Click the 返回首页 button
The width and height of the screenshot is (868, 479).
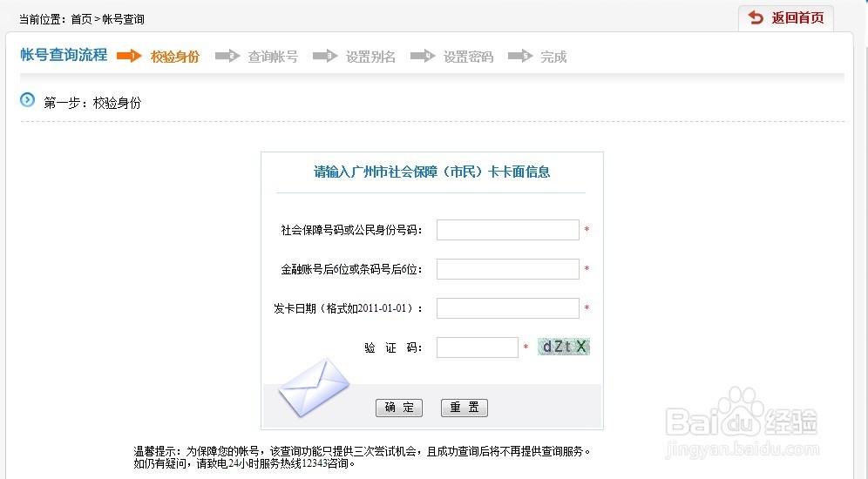coord(786,18)
